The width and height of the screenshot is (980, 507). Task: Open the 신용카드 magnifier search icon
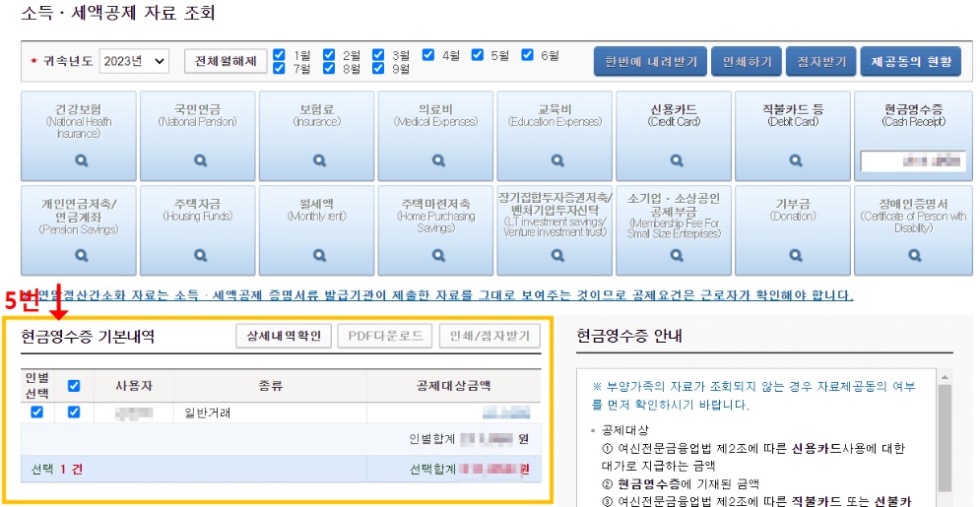pyautogui.click(x=677, y=161)
